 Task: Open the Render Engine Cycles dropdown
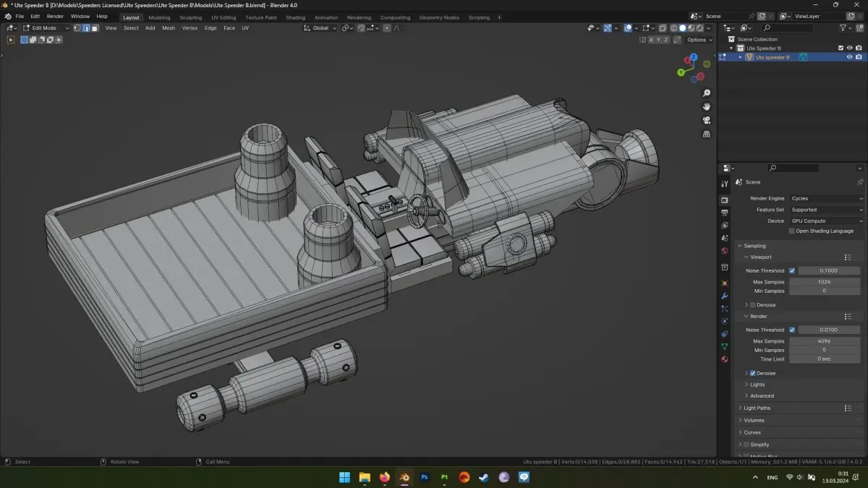point(826,198)
